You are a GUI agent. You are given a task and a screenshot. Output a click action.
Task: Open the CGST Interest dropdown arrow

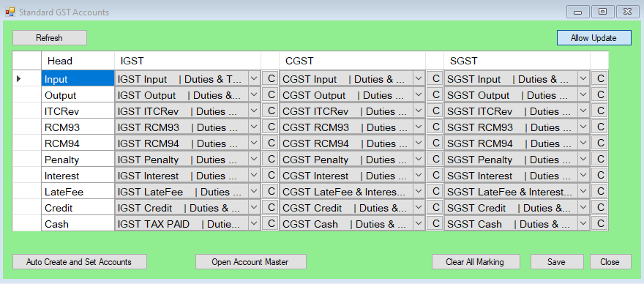(419, 176)
